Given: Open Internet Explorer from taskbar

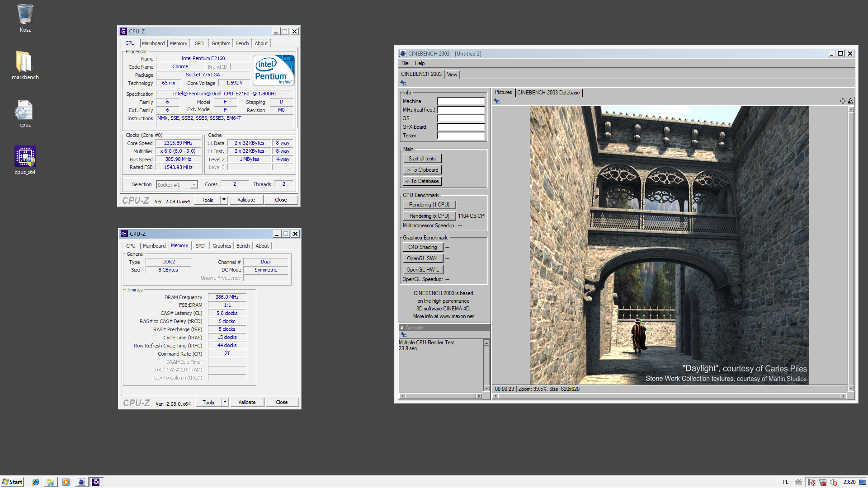Looking at the screenshot, I should [36, 482].
